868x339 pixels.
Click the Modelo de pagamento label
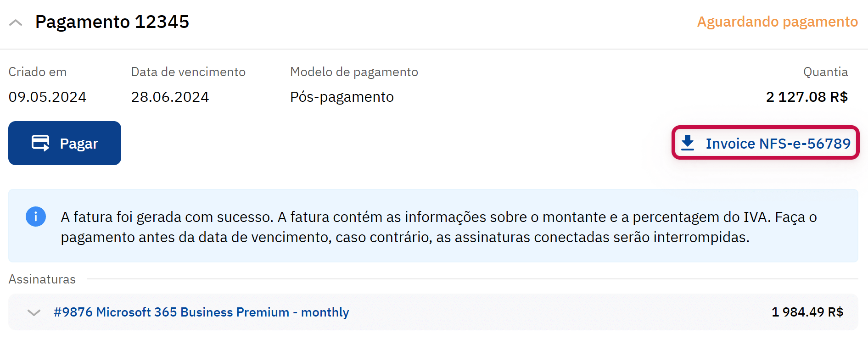pos(354,72)
